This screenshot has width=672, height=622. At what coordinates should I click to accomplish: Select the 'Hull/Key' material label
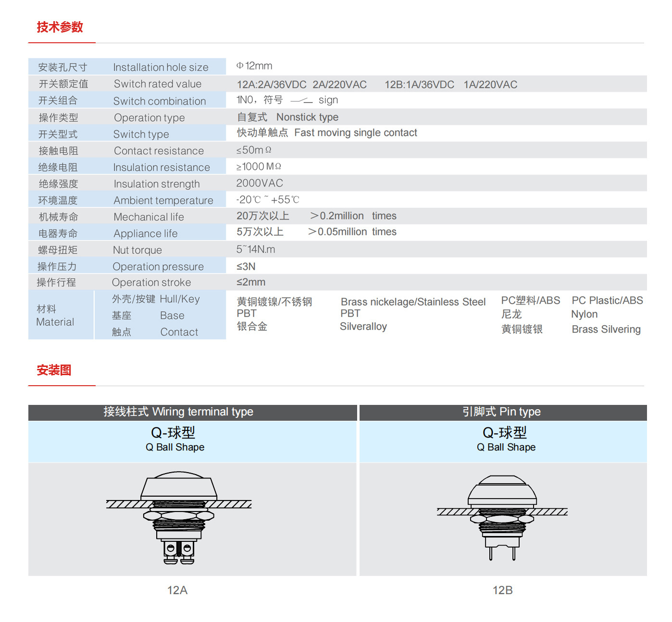pos(180,299)
